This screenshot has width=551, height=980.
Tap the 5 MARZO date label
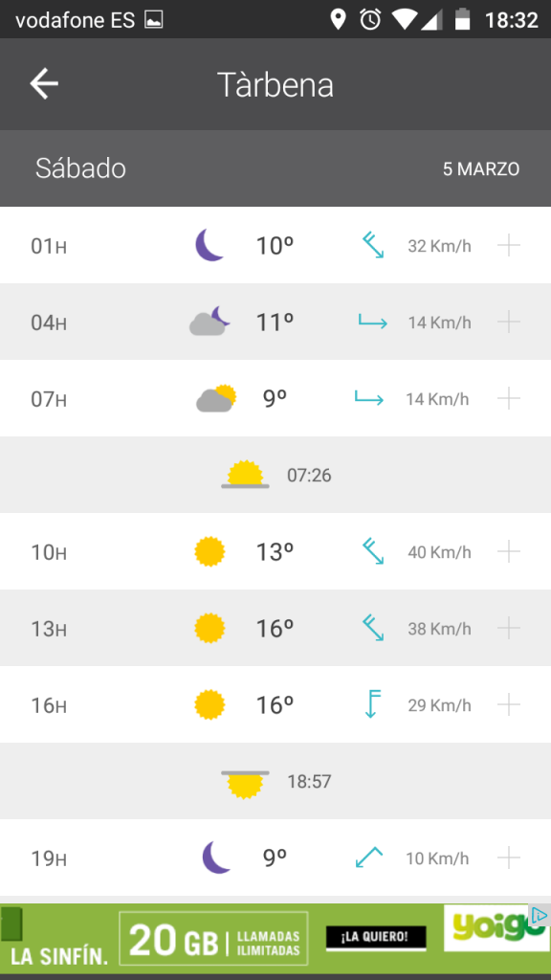(x=481, y=169)
